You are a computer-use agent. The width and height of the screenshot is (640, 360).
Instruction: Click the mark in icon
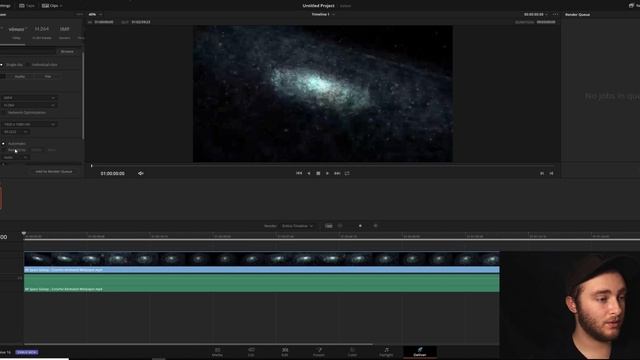542,173
